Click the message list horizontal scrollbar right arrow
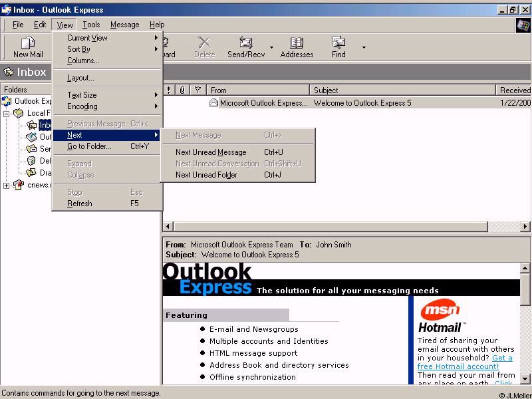The height and width of the screenshot is (399, 532). (525, 227)
